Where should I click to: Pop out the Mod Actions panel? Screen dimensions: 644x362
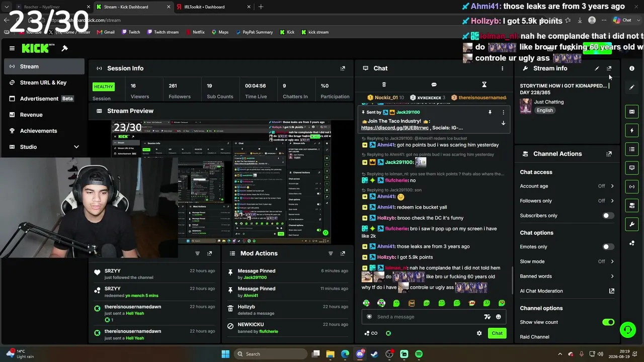tap(343, 253)
